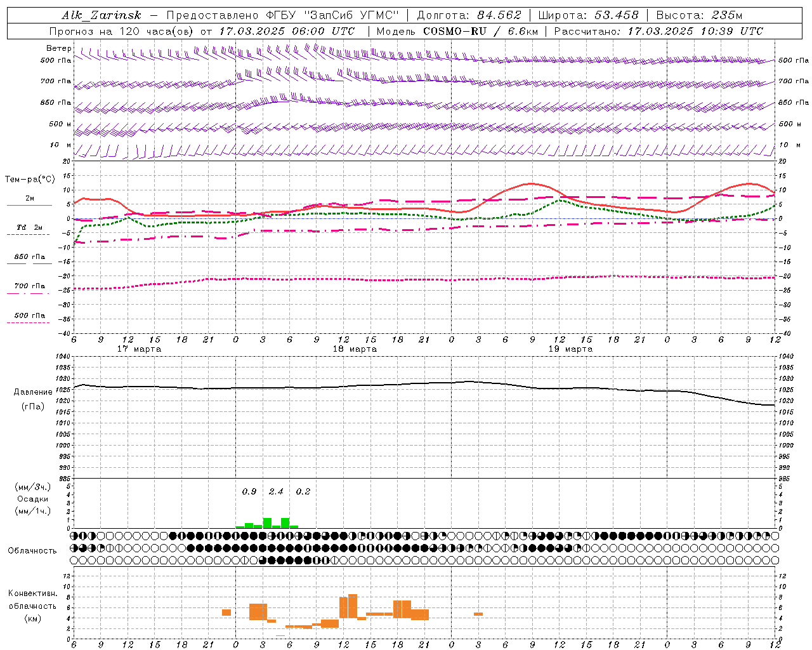Click the (мм/3ч.) precipitation unit label
812x650 pixels.
[32, 487]
